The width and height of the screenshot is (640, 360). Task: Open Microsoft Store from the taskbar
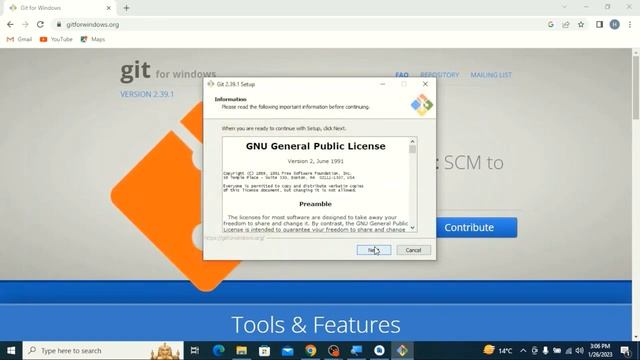264,351
